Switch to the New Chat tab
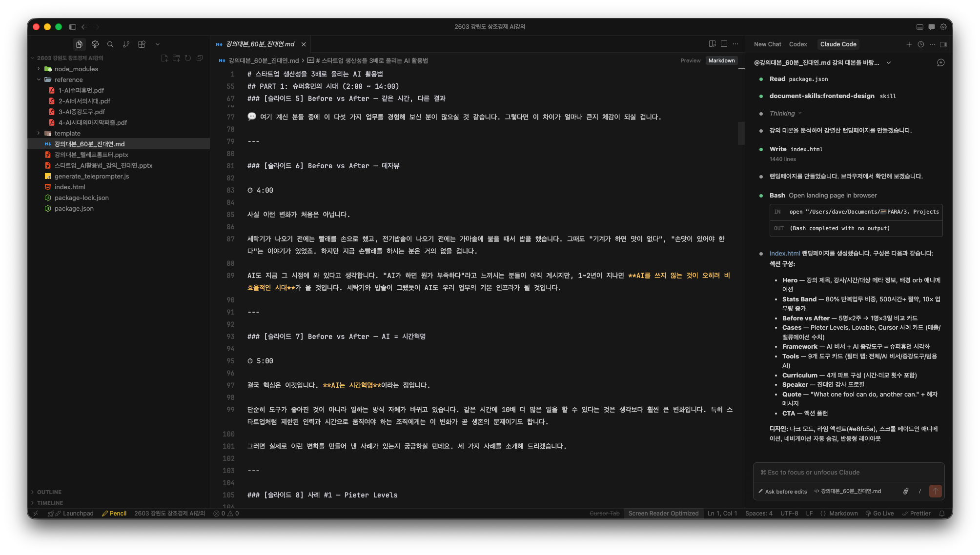Screen dimensions: 980x555 click(767, 44)
